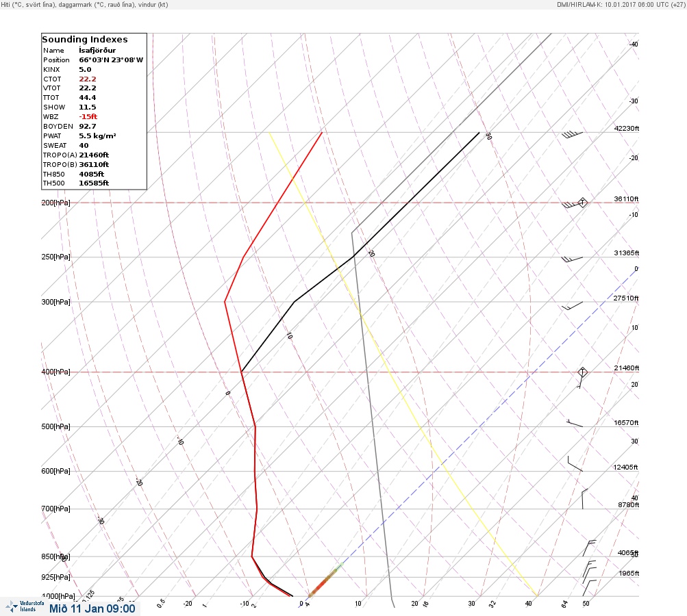The width and height of the screenshot is (687, 616).
Task: Click the red WBZ value -15ft
Action: pos(88,116)
